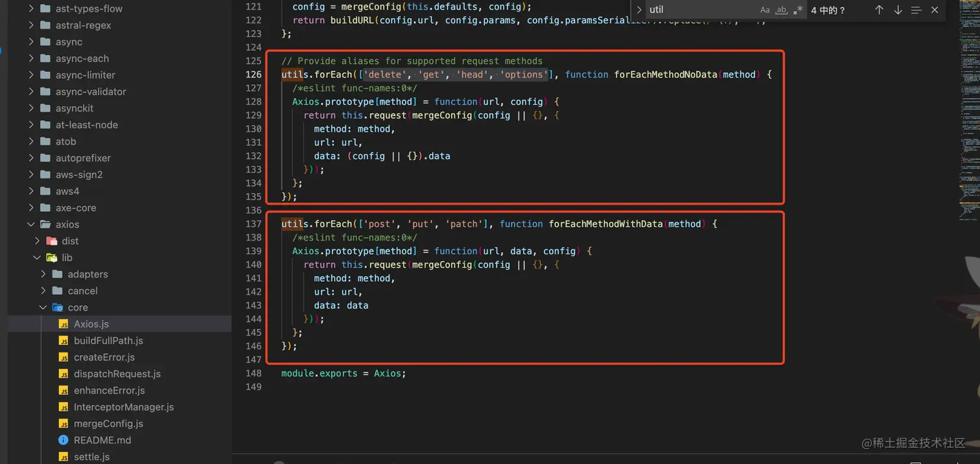
Task: Expand replace mode chevron in find widget
Action: coord(639,10)
